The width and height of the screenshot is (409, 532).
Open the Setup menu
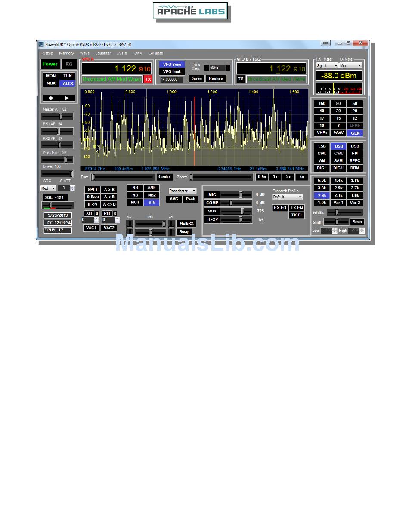click(48, 53)
